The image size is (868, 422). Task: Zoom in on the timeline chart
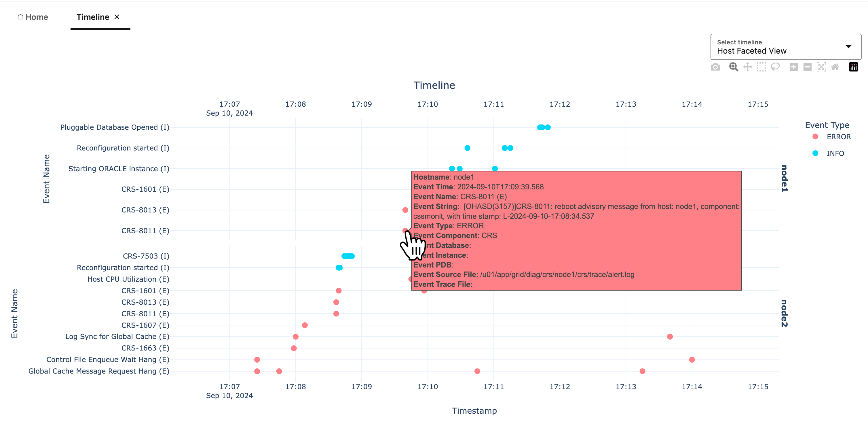pyautogui.click(x=793, y=67)
